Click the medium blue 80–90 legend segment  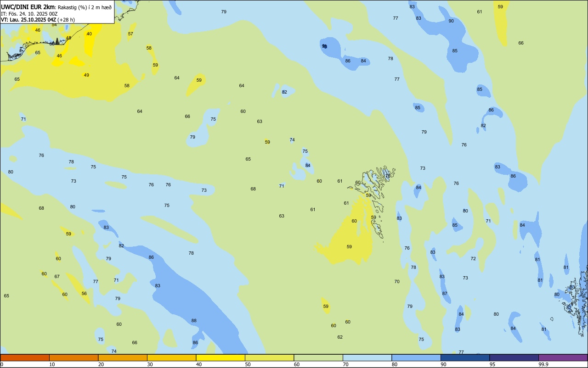[x=416, y=357]
